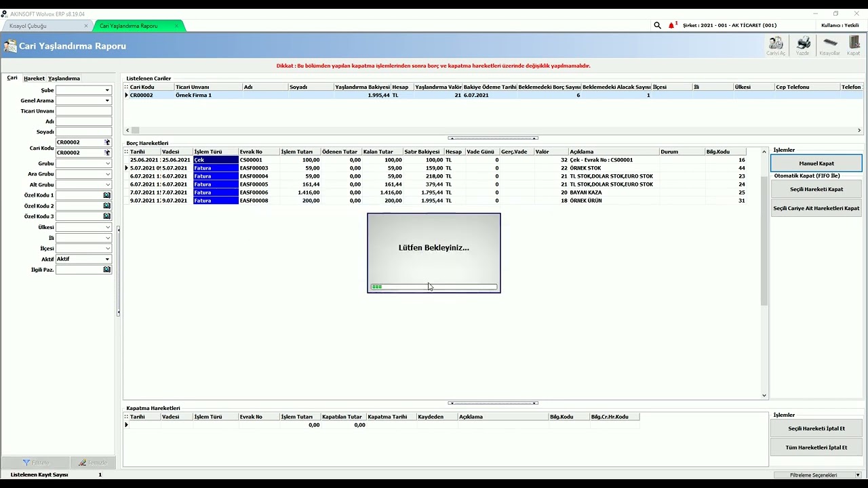Click the Manuel Kapat button
This screenshot has height=488, width=868.
[816, 163]
